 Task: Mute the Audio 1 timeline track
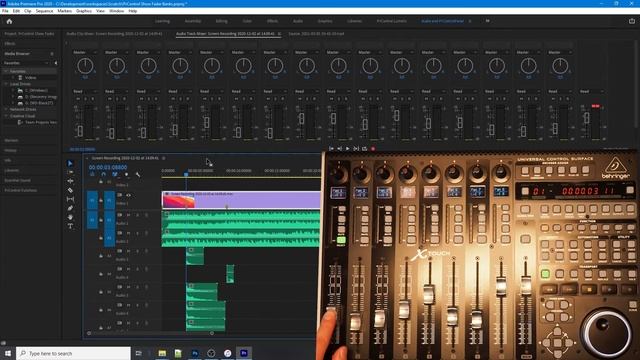[x=129, y=215]
